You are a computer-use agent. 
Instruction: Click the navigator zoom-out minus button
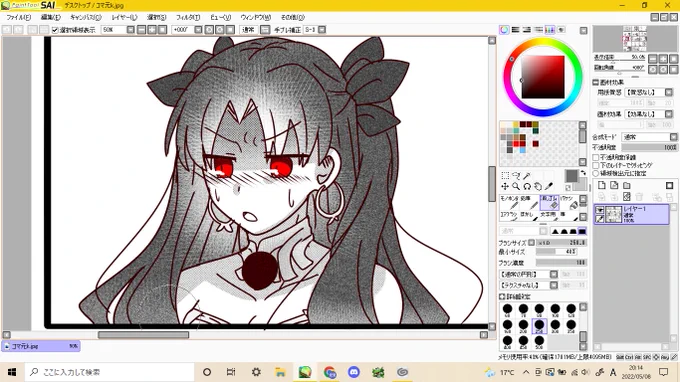coord(653,58)
